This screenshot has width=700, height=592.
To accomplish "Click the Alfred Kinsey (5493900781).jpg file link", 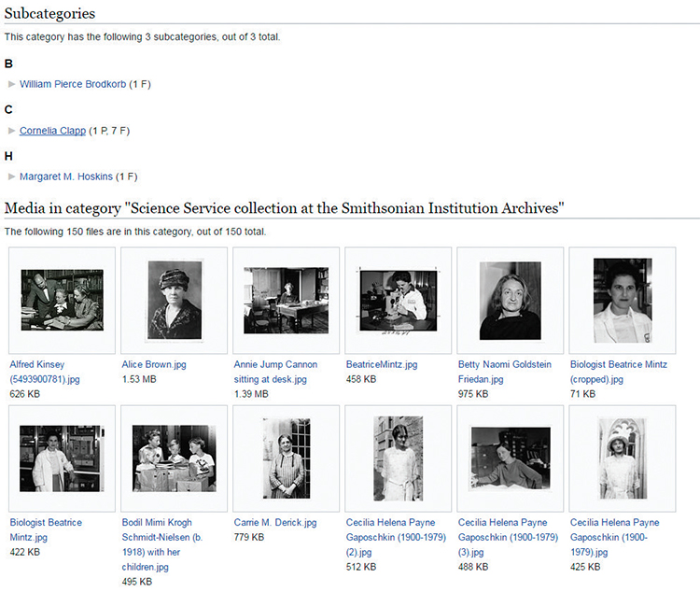I will click(x=45, y=372).
